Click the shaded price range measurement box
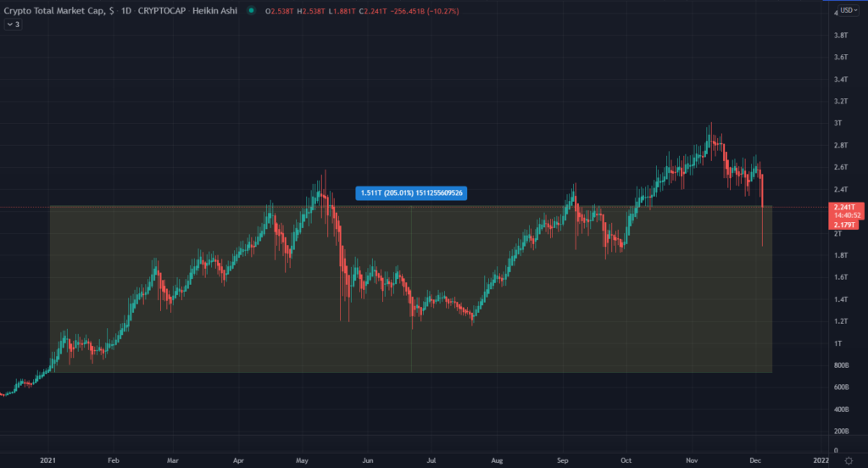868x468 pixels. tap(411, 289)
